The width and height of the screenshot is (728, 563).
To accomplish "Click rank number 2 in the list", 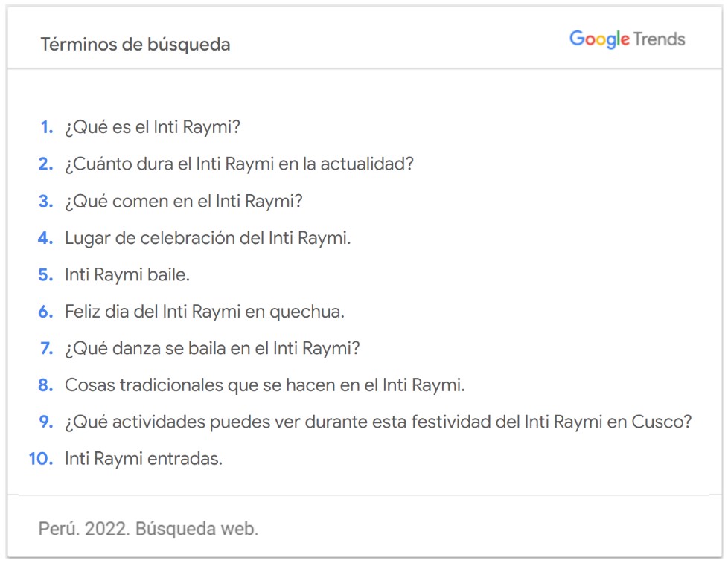I will 46,164.
